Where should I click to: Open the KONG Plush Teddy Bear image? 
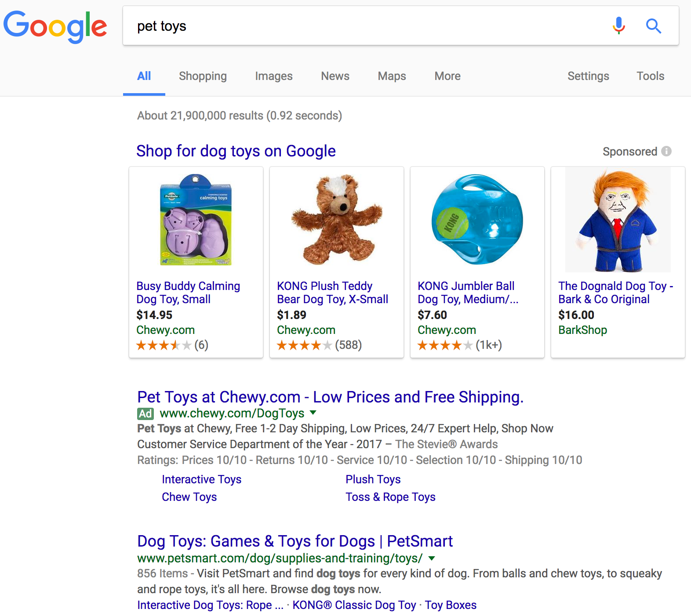tap(337, 220)
